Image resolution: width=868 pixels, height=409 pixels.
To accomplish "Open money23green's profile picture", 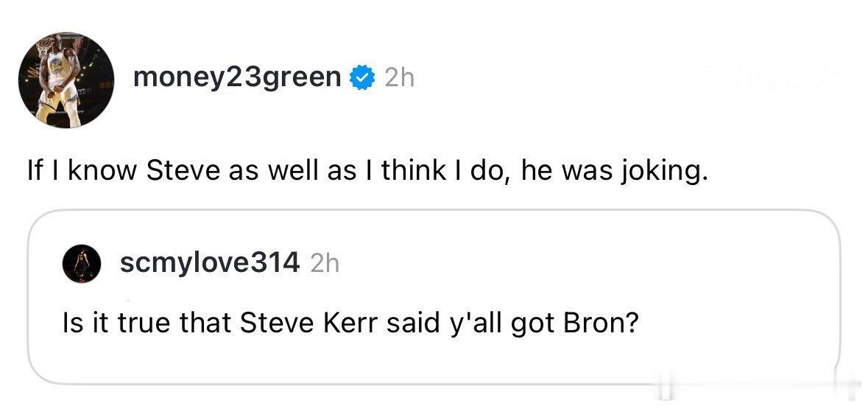I will point(66,80).
